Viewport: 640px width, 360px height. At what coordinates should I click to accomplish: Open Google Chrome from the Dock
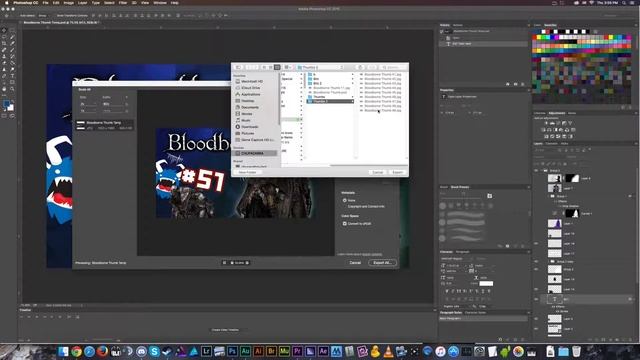[76, 351]
